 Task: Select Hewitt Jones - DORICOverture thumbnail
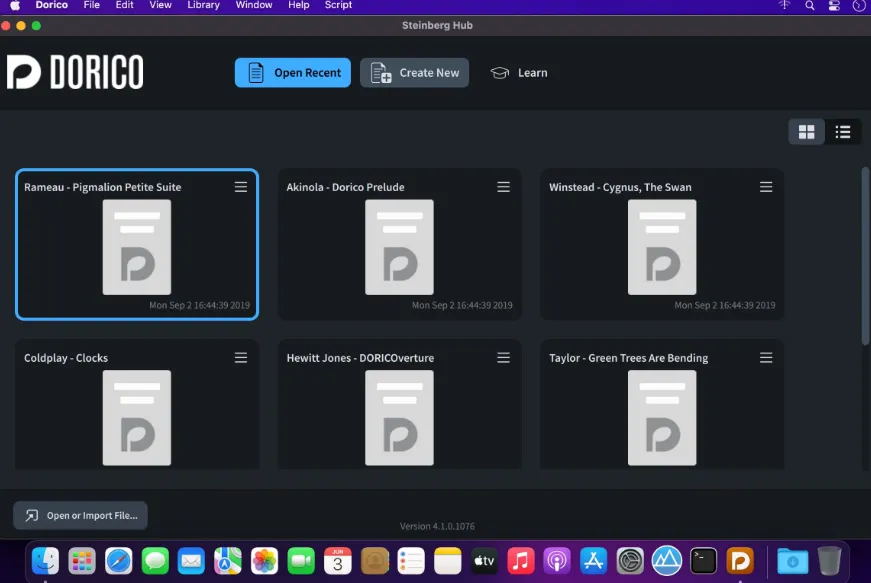pyautogui.click(x=399, y=418)
